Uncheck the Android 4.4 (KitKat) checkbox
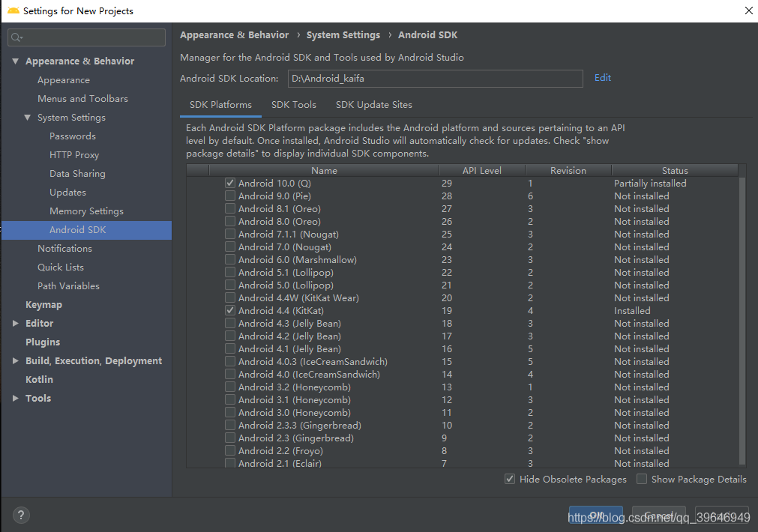The height and width of the screenshot is (532, 758). pos(230,310)
